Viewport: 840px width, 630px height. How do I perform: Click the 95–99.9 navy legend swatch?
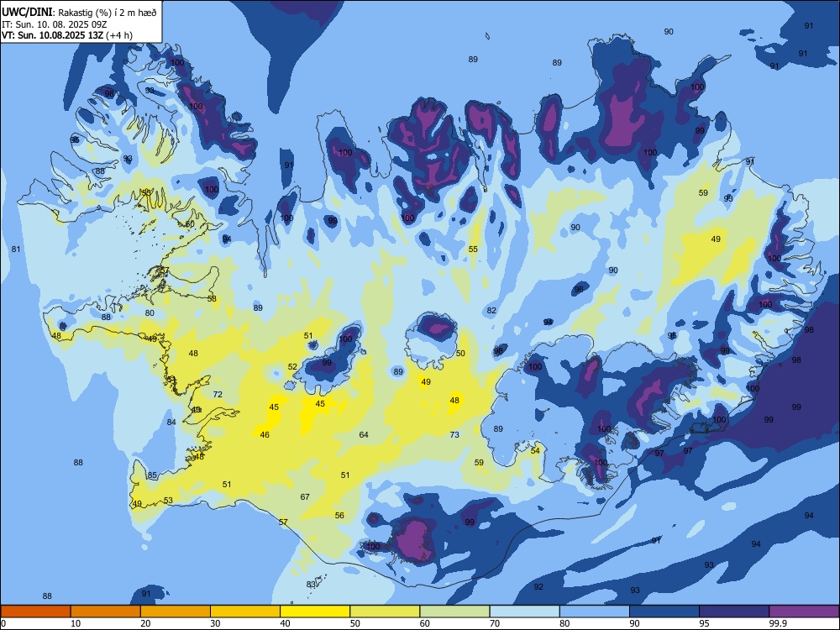point(734,612)
